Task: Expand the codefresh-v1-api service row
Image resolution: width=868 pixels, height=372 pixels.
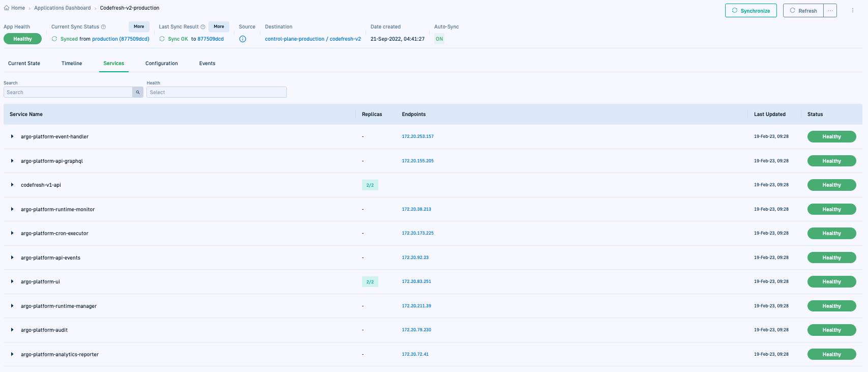Action: tap(12, 185)
